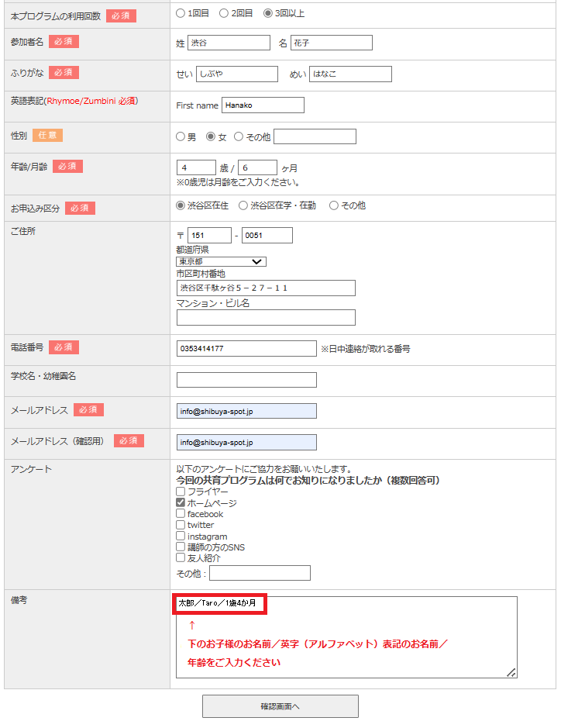Select the 2回目 usage count radio button
This screenshot has height=728, width=561.
tap(224, 13)
